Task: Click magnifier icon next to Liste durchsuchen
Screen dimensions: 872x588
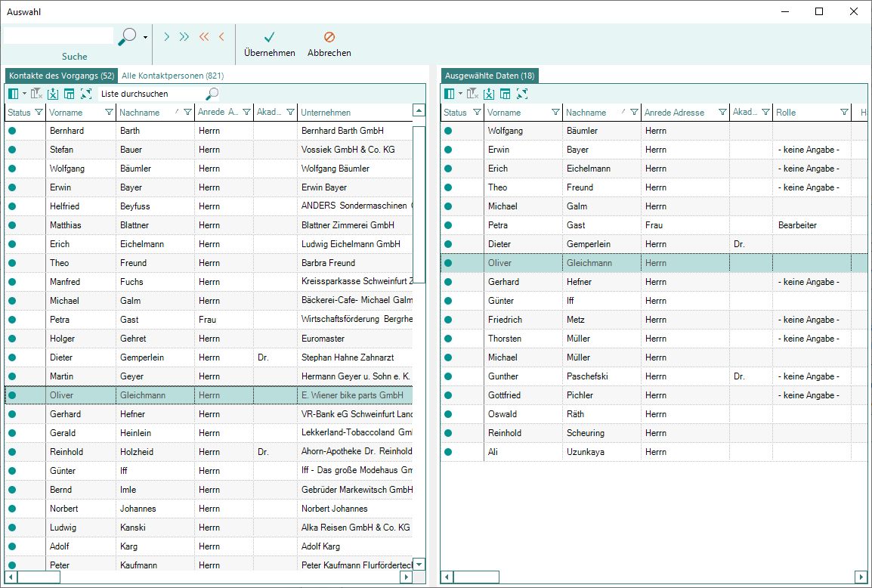Action: point(212,94)
